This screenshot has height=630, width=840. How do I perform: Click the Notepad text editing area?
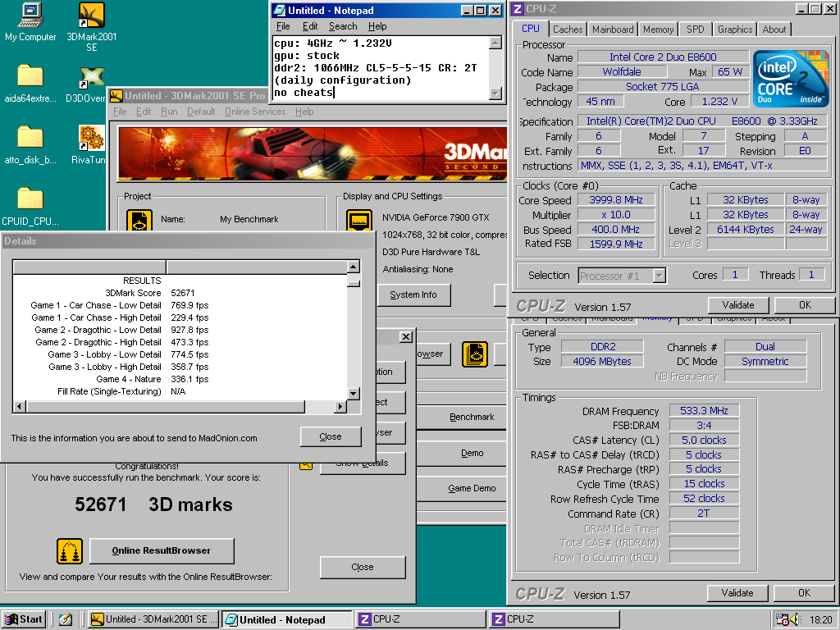click(381, 67)
